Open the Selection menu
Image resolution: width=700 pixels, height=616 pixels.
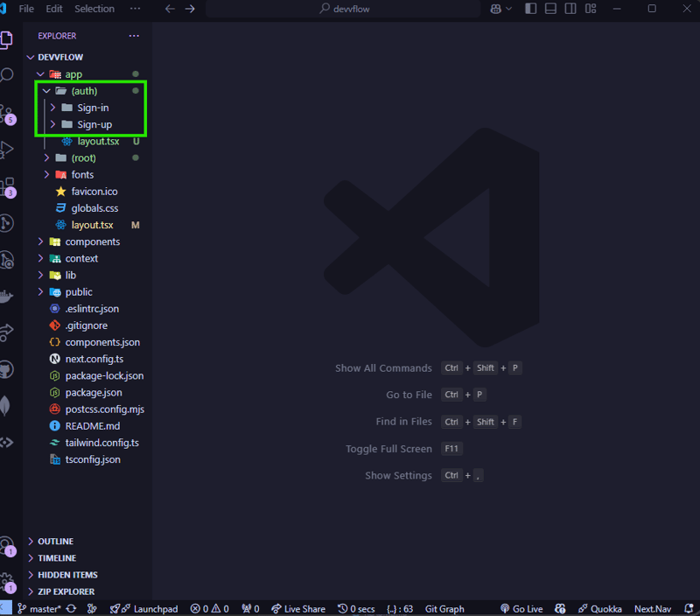tap(94, 9)
